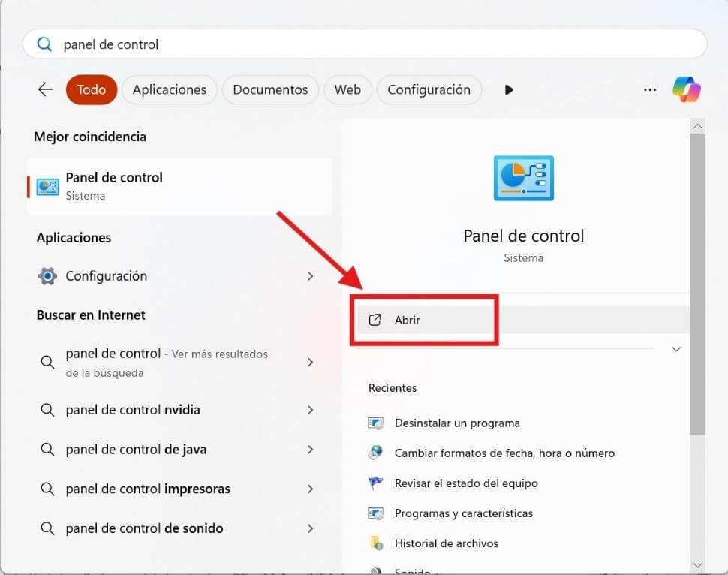The width and height of the screenshot is (728, 575).
Task: Expand the panel de control de java suggestion
Action: [311, 449]
